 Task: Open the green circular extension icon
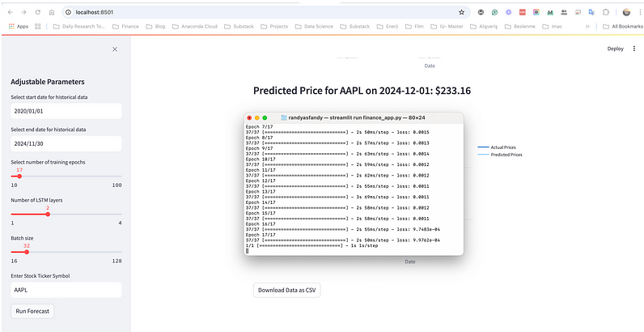pyautogui.click(x=495, y=12)
